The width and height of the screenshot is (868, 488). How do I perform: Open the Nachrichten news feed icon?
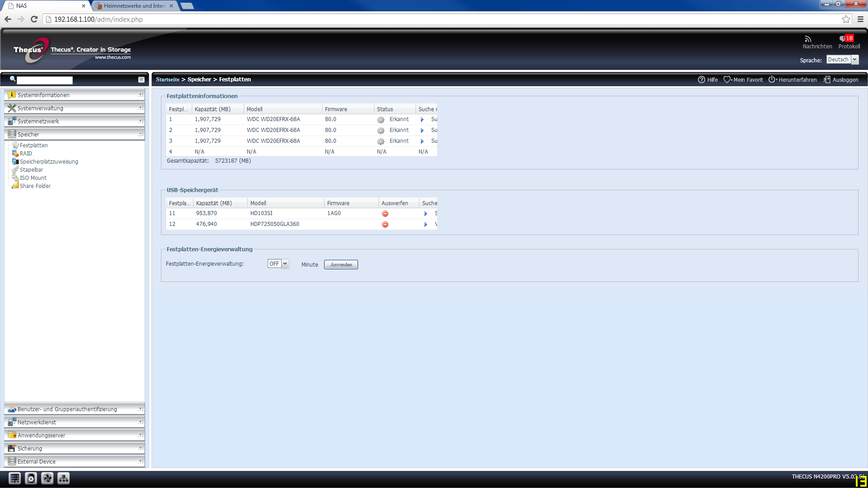tap(808, 39)
